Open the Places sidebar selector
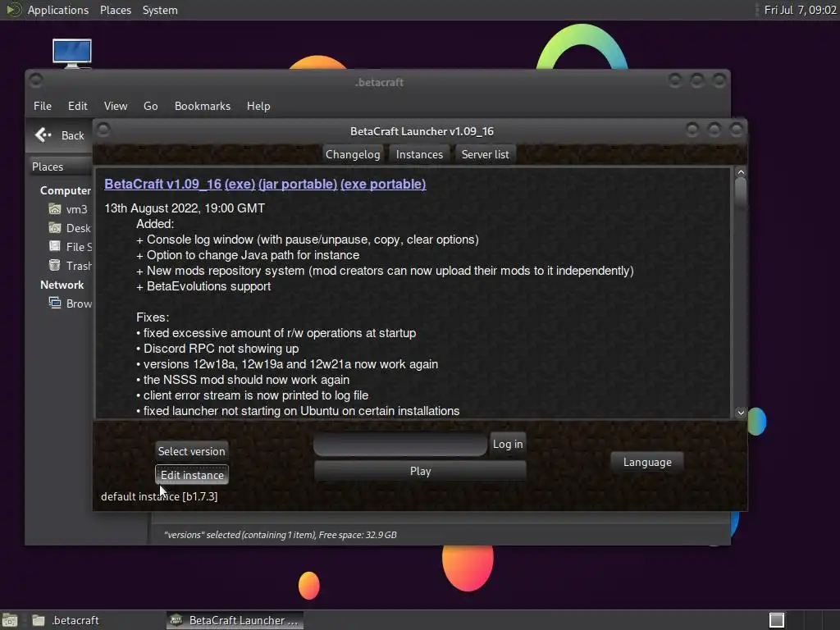This screenshot has height=630, width=840. pyautogui.click(x=60, y=167)
